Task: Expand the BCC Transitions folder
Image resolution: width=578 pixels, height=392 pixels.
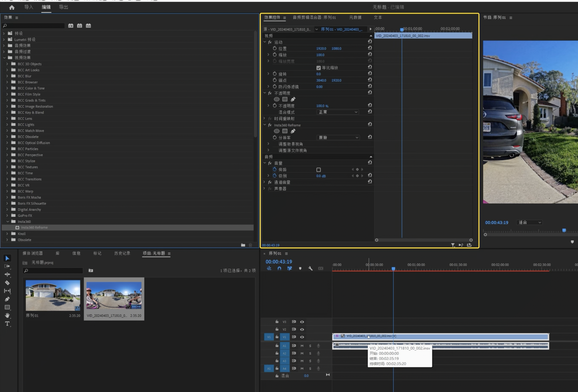Action: pyautogui.click(x=7, y=179)
